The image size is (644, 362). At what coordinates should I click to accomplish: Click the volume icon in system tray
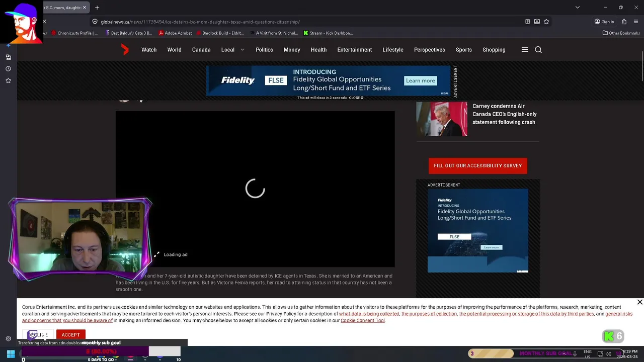click(608, 354)
